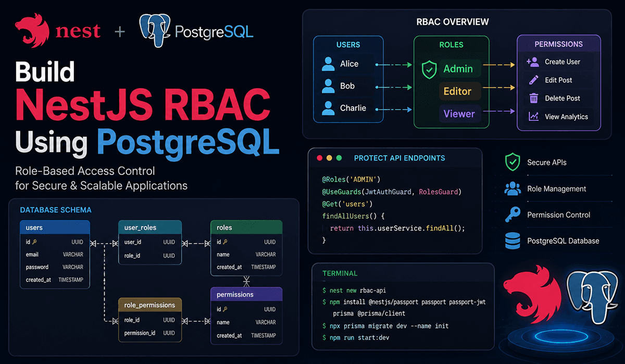This screenshot has width=625, height=364.
Task: Click the Delete Post label
Action: 562,98
